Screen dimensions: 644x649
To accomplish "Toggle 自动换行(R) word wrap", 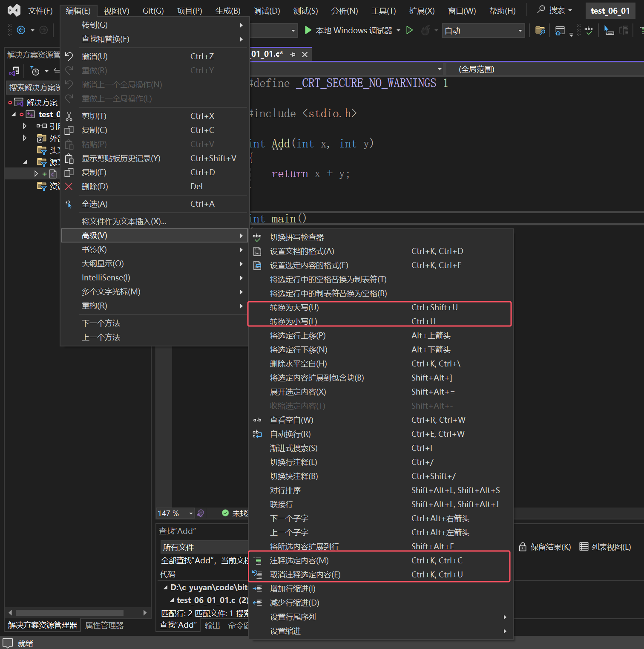I will 381,434.
